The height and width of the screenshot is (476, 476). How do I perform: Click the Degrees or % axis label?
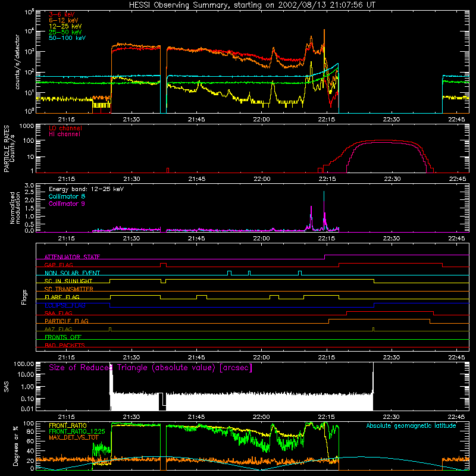pyautogui.click(x=15, y=446)
